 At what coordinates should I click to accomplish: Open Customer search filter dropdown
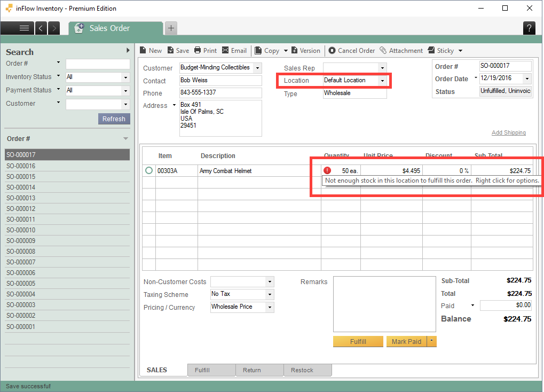pyautogui.click(x=125, y=104)
